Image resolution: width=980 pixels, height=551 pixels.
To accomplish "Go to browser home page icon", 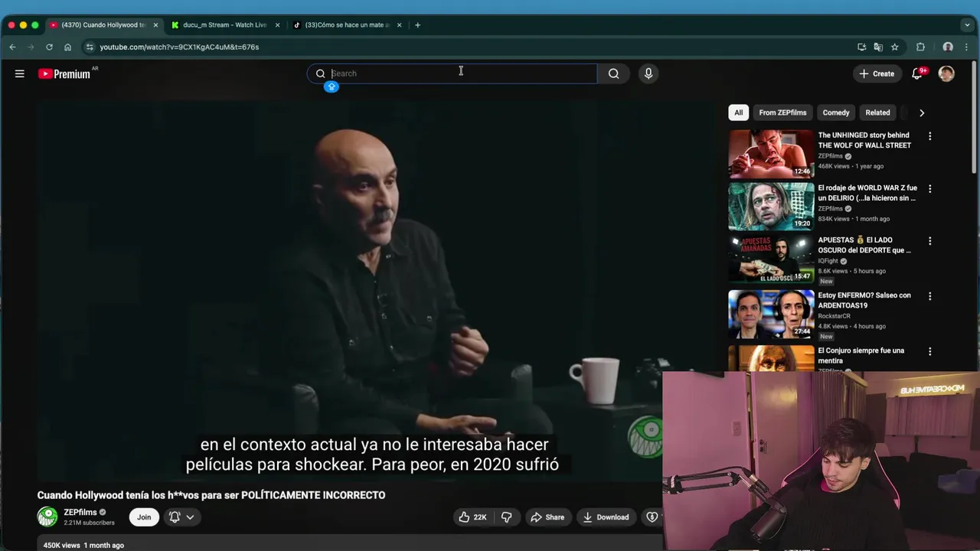I will coord(67,47).
